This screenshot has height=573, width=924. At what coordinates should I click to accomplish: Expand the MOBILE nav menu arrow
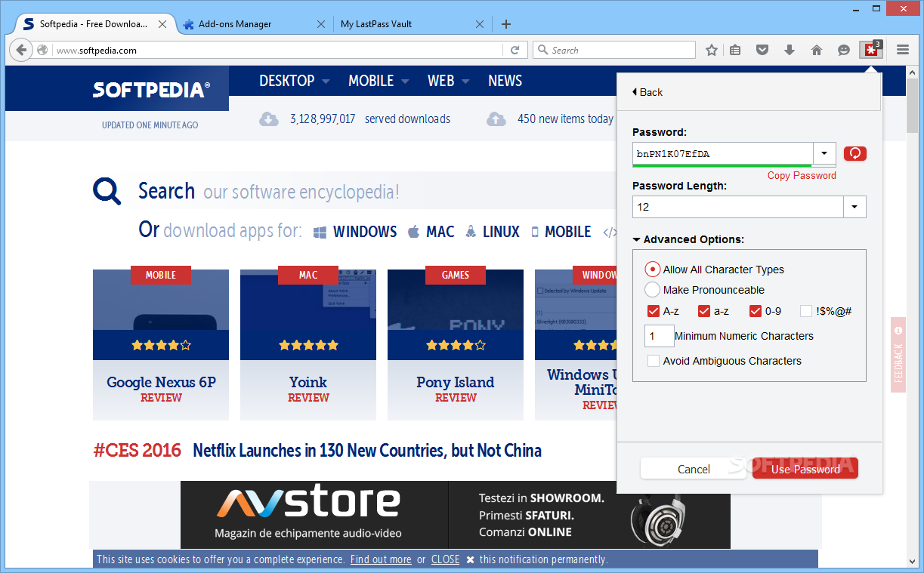point(405,82)
